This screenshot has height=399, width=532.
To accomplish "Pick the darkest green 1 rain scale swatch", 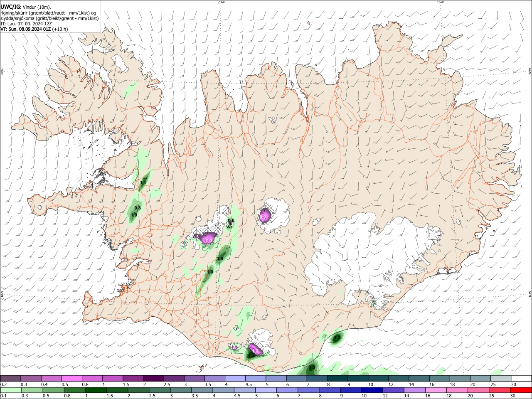I will 96,390.
